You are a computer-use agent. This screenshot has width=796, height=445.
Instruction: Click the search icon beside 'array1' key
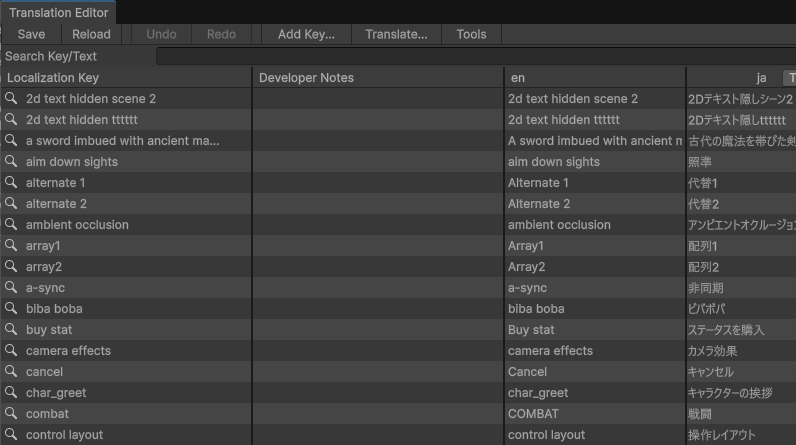tap(12, 246)
